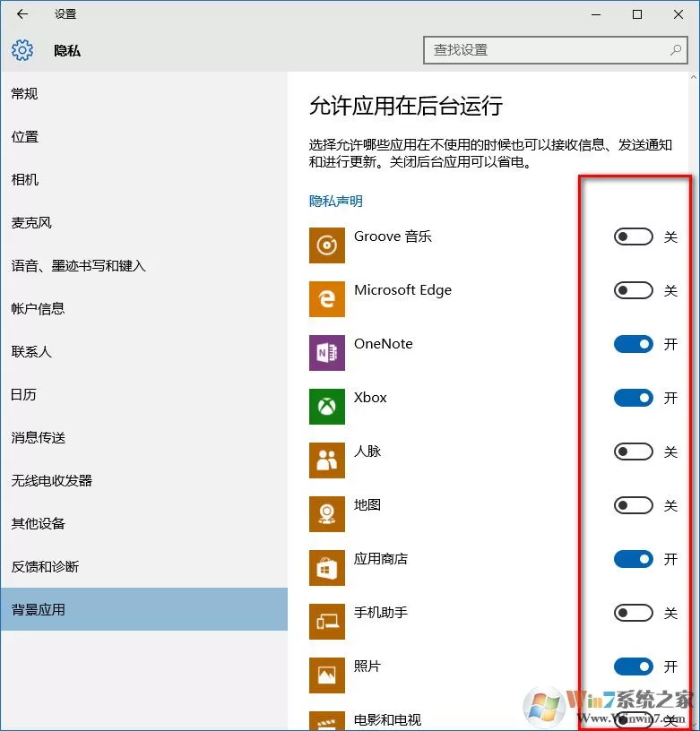Turn off the OneNote background toggle
Screen dimensions: 700x731
(x=634, y=344)
